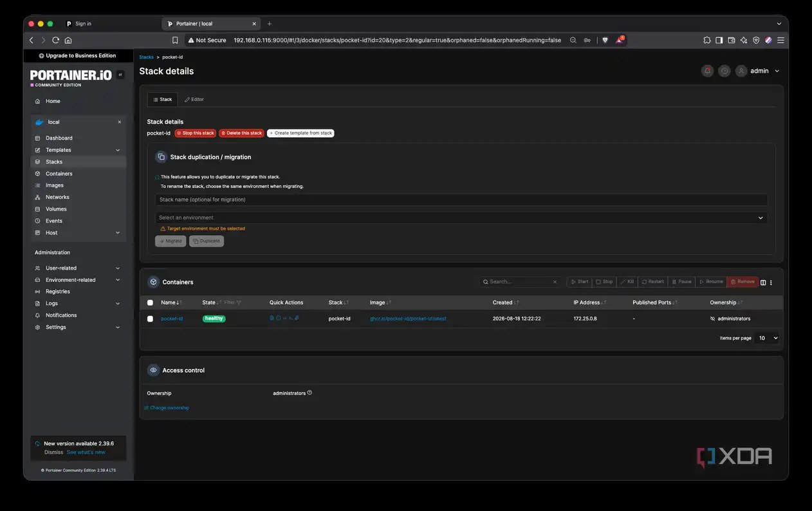Open the ghcr.io pocket-id image link
Viewport: 812px width, 511px height.
tap(408, 319)
